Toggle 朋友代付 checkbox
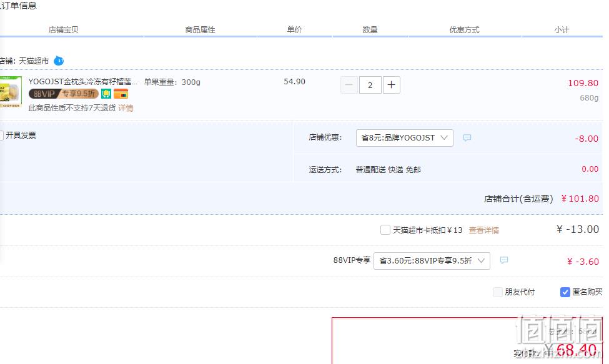 click(498, 292)
